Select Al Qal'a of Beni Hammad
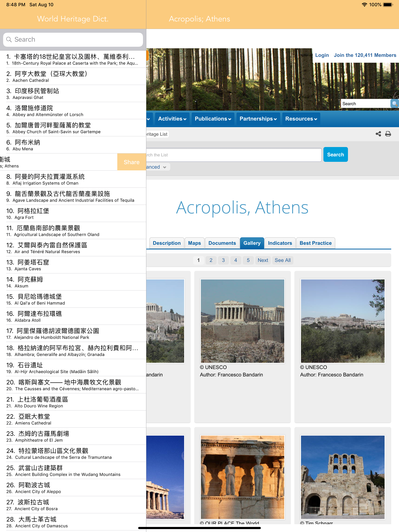Viewport: 399px width, 532px height. point(73,299)
